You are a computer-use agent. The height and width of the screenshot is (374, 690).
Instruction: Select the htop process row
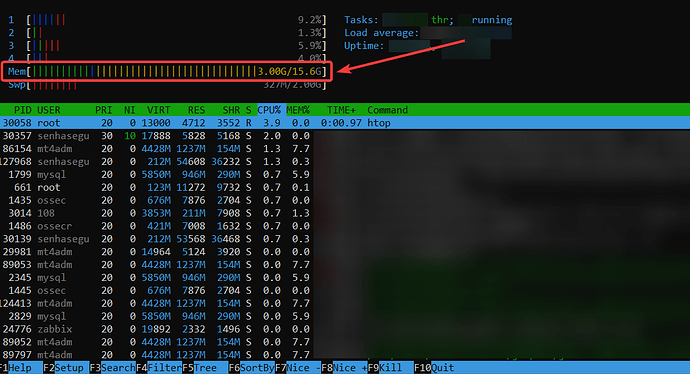point(345,123)
